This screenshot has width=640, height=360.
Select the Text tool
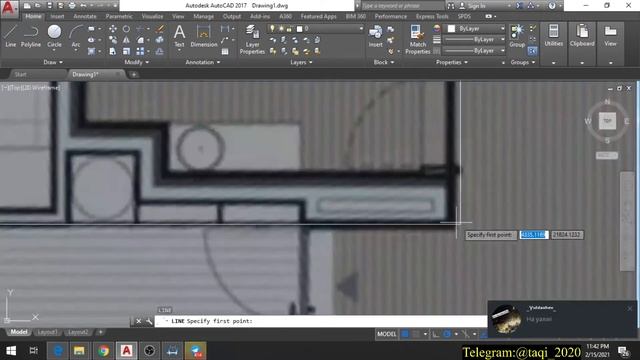click(179, 36)
